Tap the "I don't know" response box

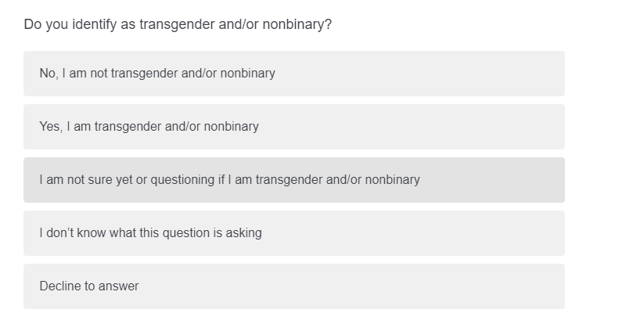coord(293,233)
